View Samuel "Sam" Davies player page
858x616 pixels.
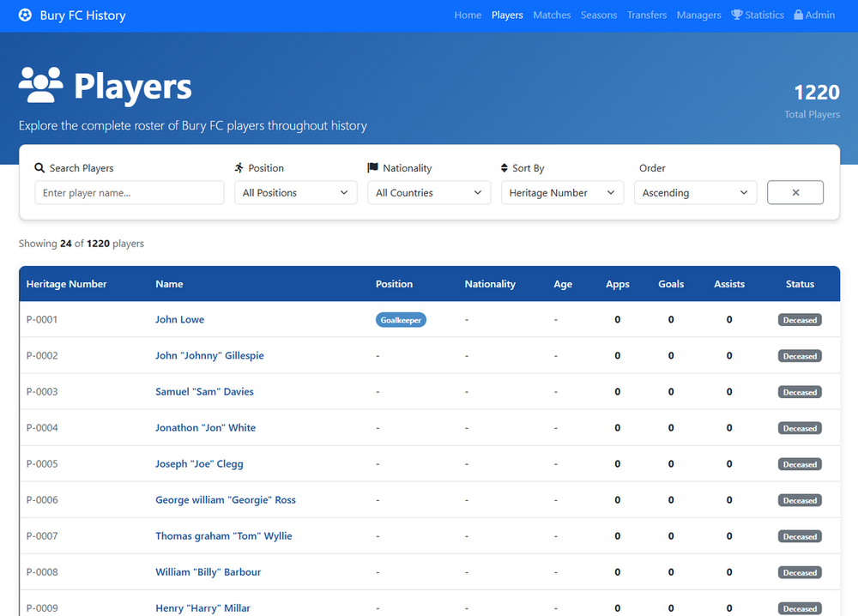(205, 392)
